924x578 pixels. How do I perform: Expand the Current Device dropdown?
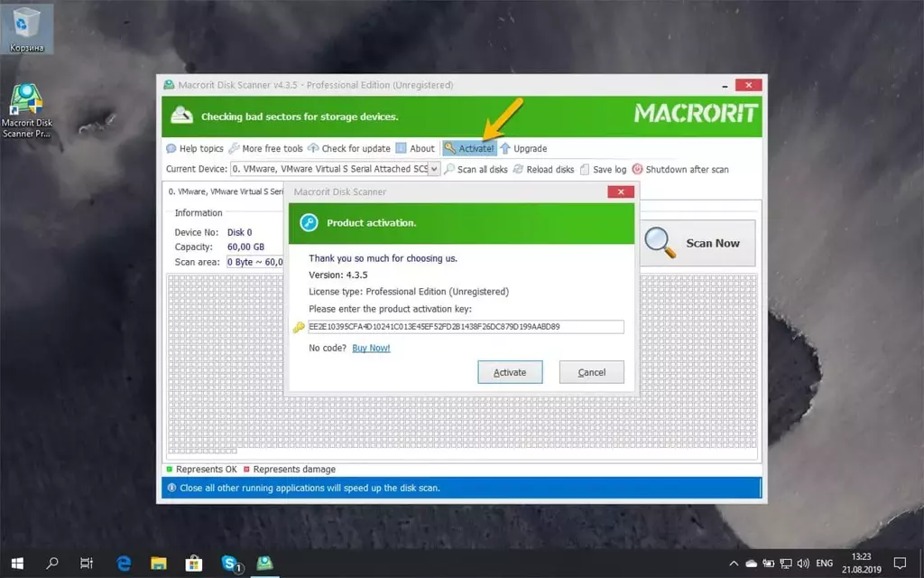[434, 169]
